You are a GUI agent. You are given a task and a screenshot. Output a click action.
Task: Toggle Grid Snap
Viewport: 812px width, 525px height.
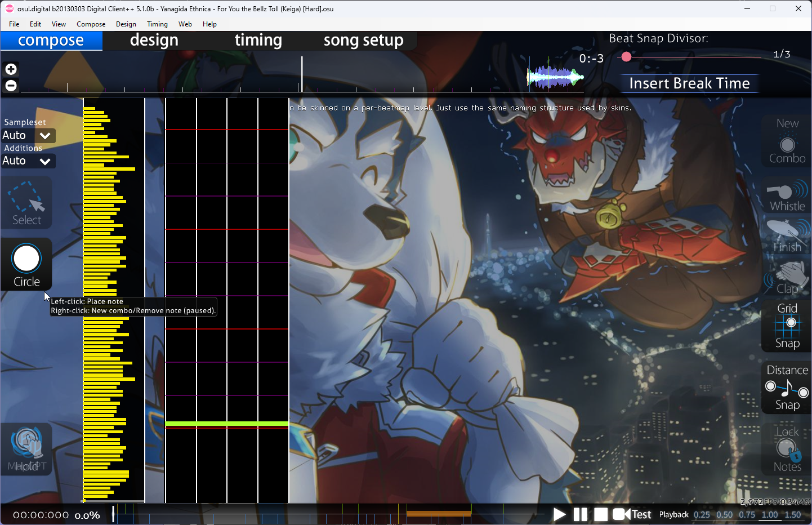pyautogui.click(x=787, y=326)
